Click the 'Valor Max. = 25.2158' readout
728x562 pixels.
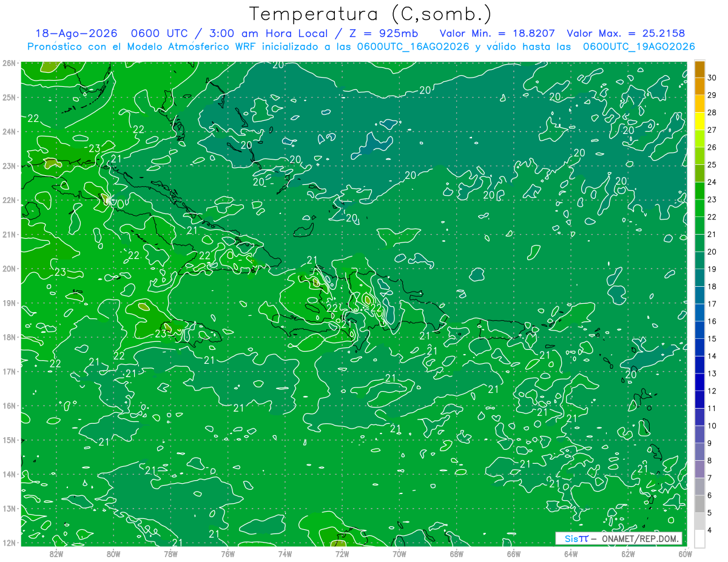click(627, 33)
